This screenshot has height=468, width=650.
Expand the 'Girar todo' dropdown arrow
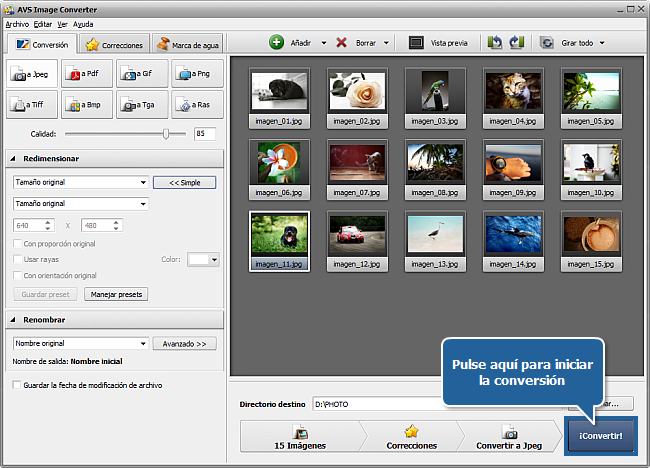[x=602, y=44]
